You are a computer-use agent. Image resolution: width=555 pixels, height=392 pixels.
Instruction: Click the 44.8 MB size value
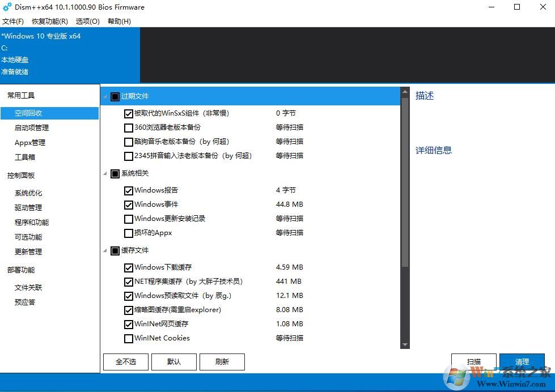(290, 204)
